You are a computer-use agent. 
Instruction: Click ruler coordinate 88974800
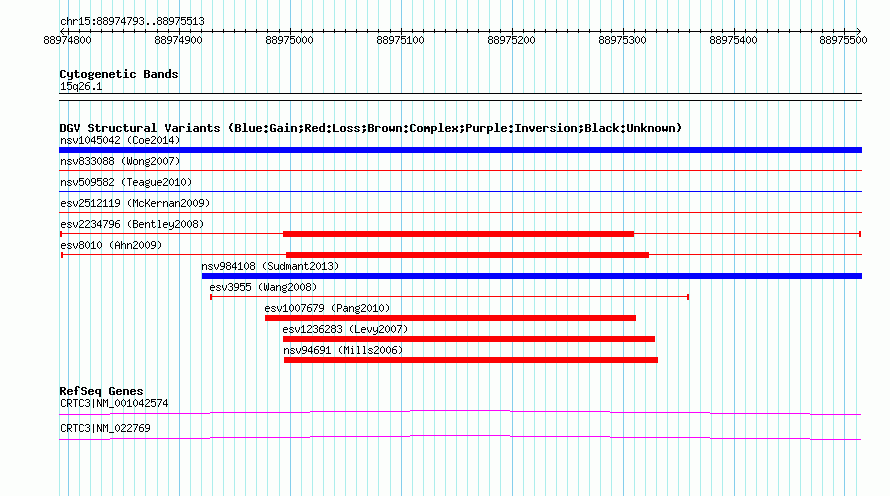click(67, 40)
